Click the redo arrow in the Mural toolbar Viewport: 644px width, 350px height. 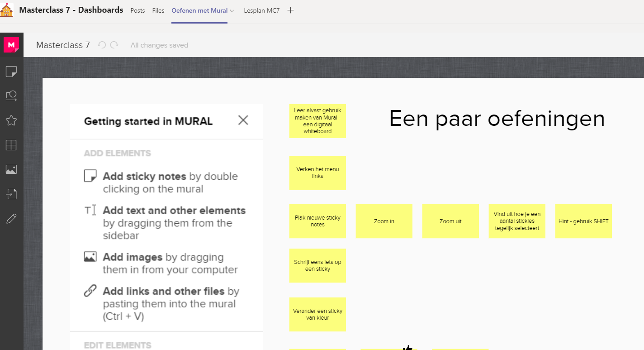(x=114, y=45)
